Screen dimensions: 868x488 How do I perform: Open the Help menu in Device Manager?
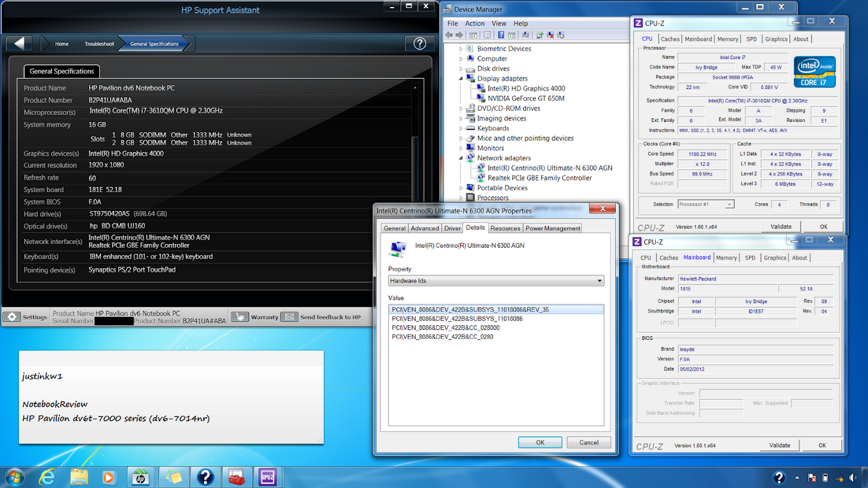coord(520,24)
